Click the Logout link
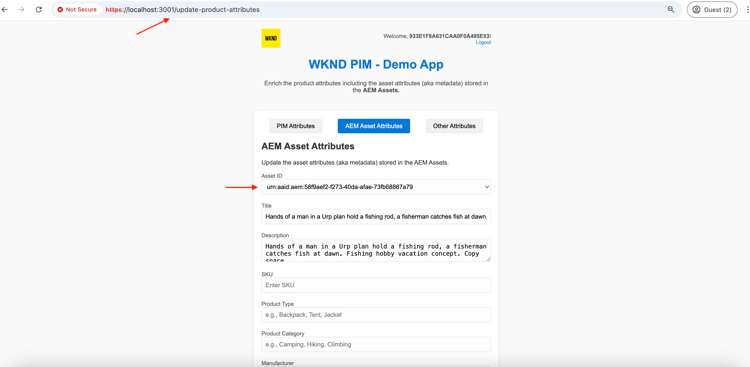750x367 pixels. [x=483, y=43]
